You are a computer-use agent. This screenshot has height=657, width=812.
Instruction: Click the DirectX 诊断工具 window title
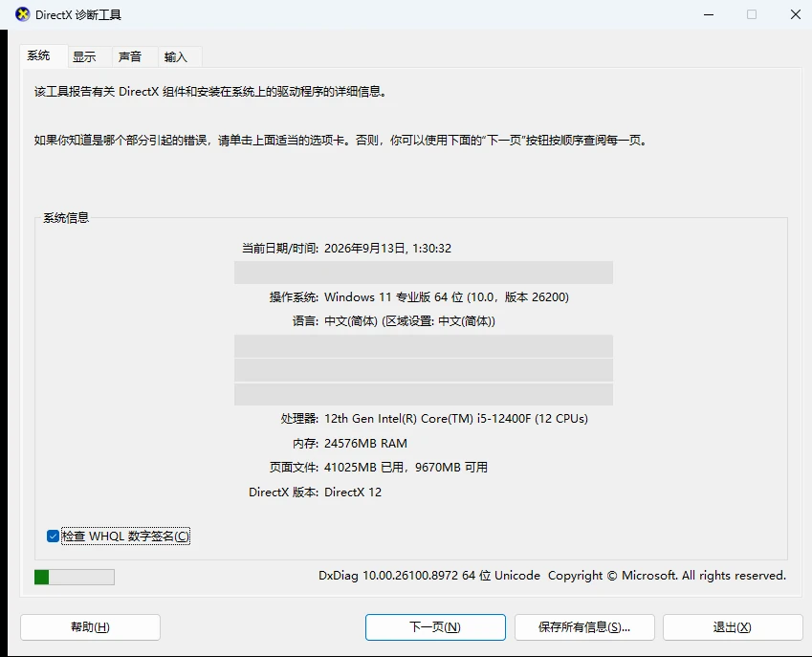coord(78,15)
